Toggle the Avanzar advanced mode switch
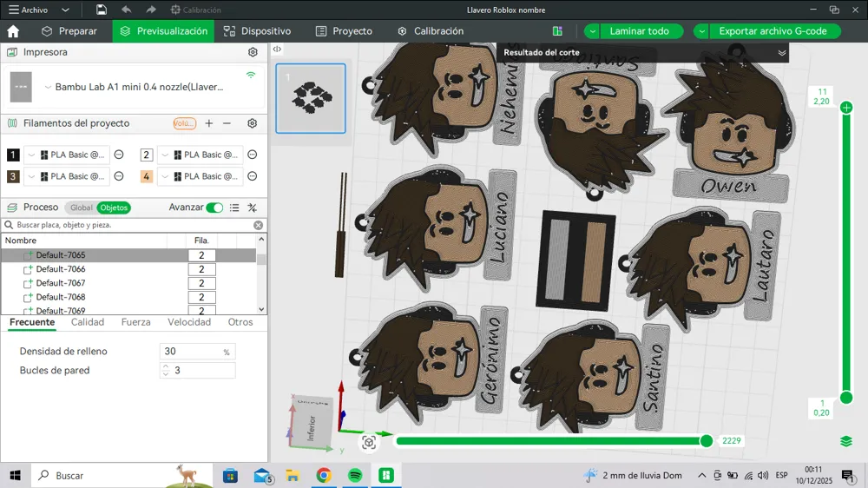This screenshot has height=488, width=868. (214, 208)
